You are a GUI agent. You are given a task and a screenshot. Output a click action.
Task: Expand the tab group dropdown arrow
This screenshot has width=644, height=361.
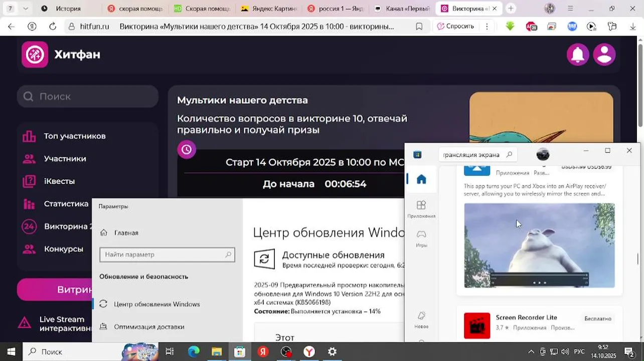(26, 9)
